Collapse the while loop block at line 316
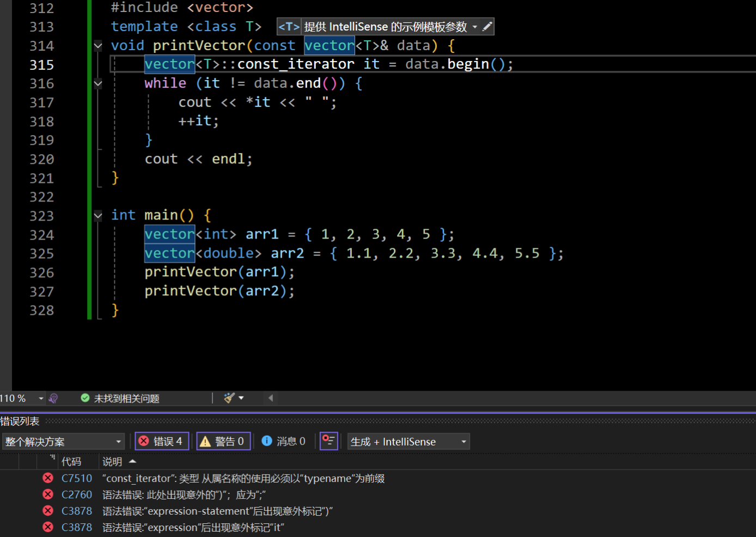756x537 pixels. pyautogui.click(x=98, y=83)
